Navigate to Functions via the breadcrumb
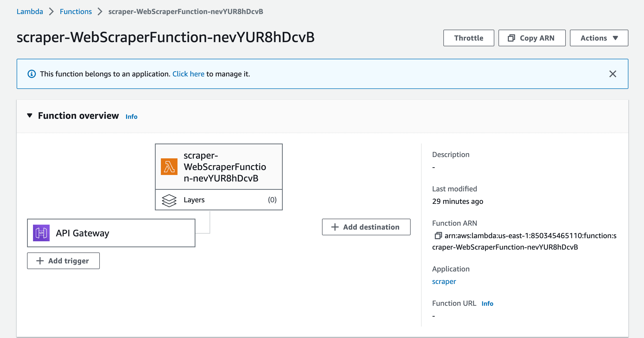 (x=76, y=11)
